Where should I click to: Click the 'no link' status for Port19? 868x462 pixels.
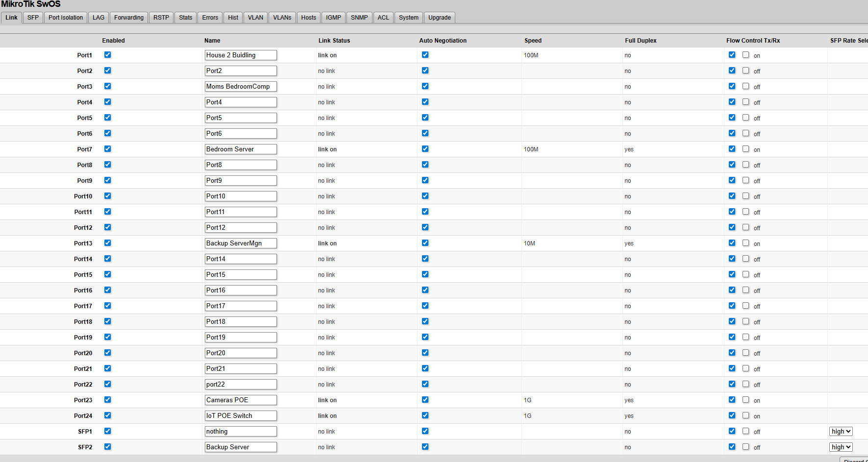point(326,338)
